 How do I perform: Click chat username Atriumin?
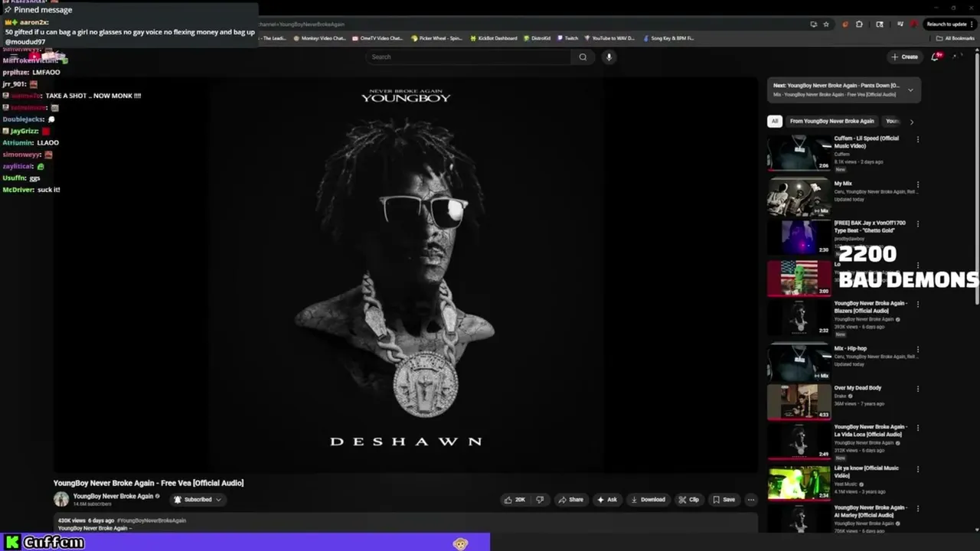(x=18, y=142)
